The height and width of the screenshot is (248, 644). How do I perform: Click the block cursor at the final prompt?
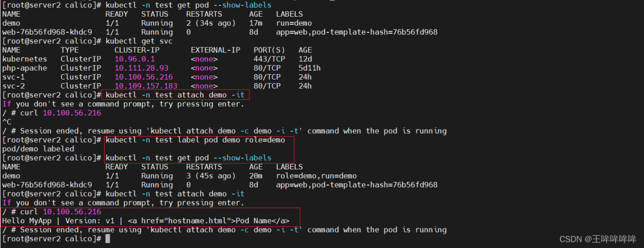click(x=108, y=239)
